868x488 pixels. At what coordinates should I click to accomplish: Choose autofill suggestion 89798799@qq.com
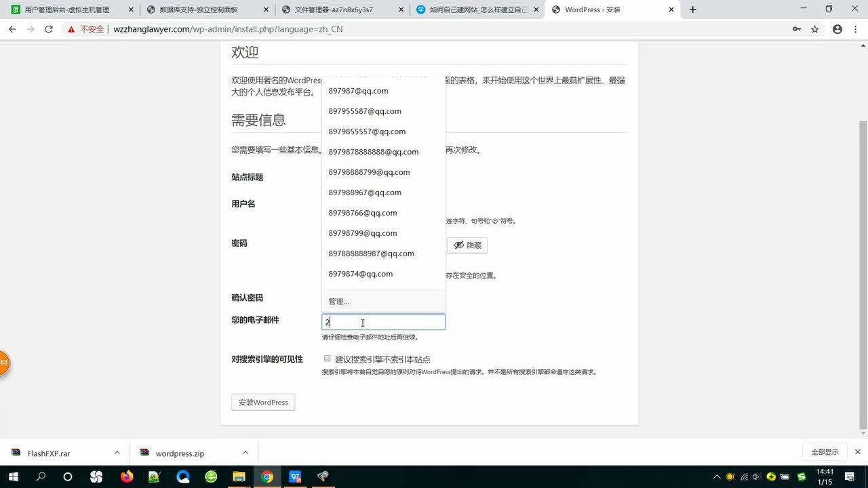click(x=383, y=233)
